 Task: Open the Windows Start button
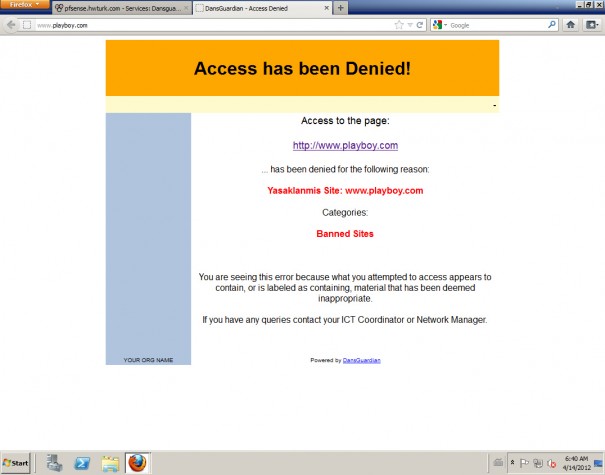pyautogui.click(x=15, y=463)
